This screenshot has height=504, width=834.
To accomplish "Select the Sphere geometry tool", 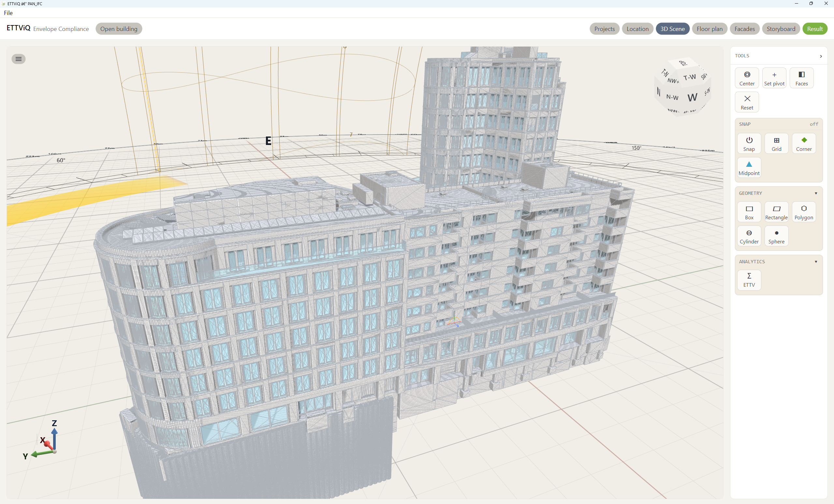I will click(776, 236).
